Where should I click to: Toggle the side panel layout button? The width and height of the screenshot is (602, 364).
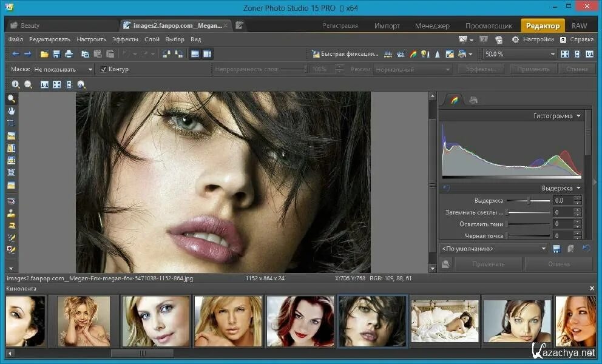pyautogui.click(x=207, y=54)
